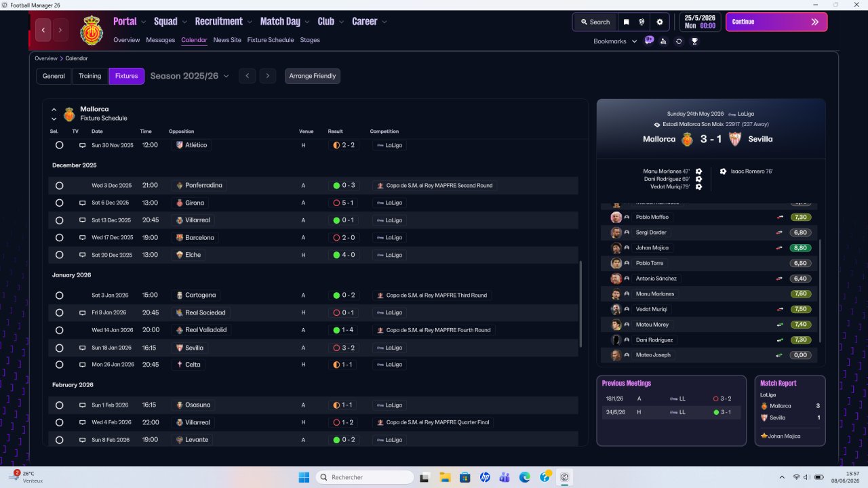
Task: Click the player ratings list scrollbar
Action: tap(820, 291)
